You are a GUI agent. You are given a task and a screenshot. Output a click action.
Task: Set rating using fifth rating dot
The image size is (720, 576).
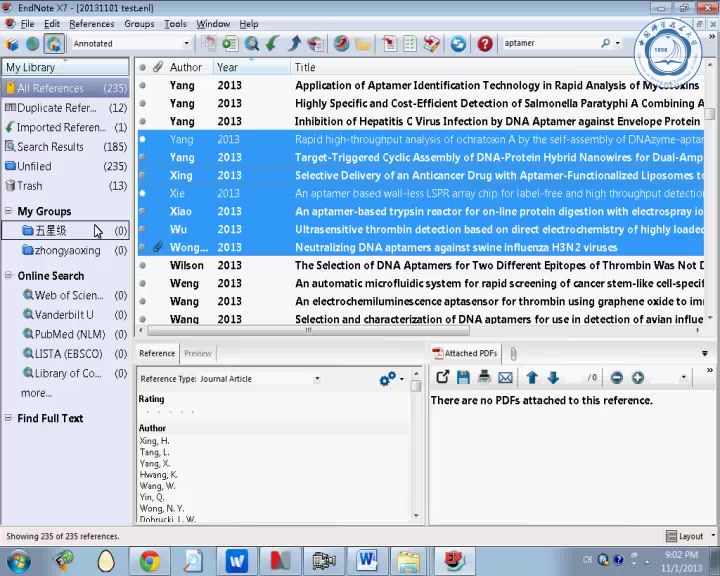coord(193,412)
